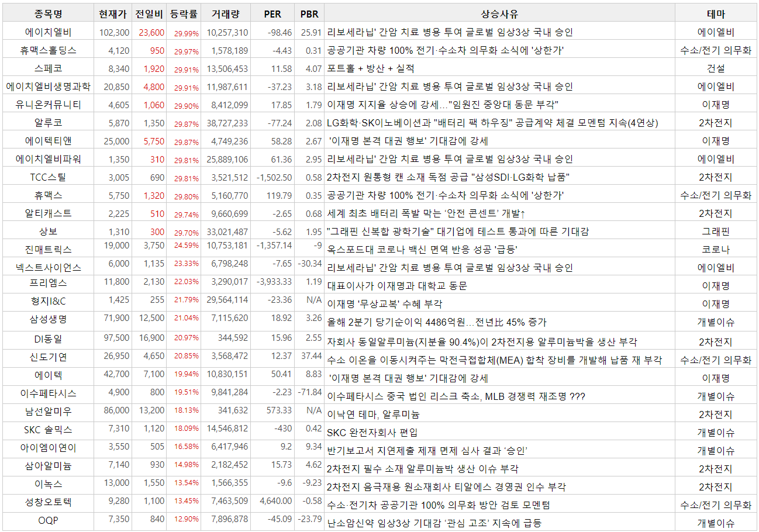This screenshot has width=759, height=532.
Task: Click the 등락률 column header
Action: click(x=184, y=14)
